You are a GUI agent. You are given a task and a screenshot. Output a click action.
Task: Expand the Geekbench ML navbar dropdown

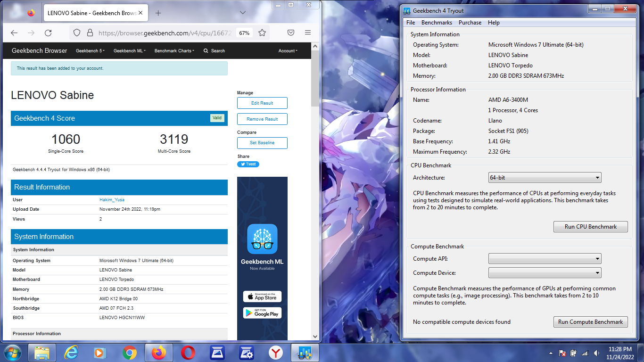point(129,51)
